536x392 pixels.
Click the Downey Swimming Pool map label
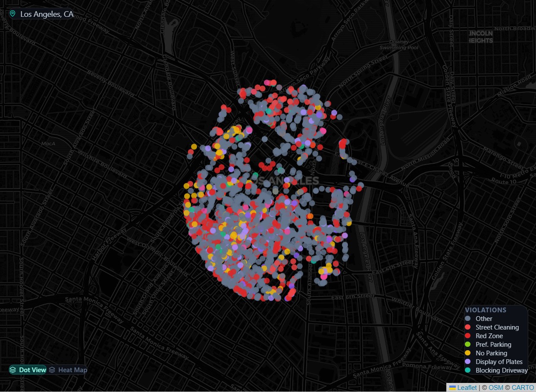pyautogui.click(x=399, y=45)
